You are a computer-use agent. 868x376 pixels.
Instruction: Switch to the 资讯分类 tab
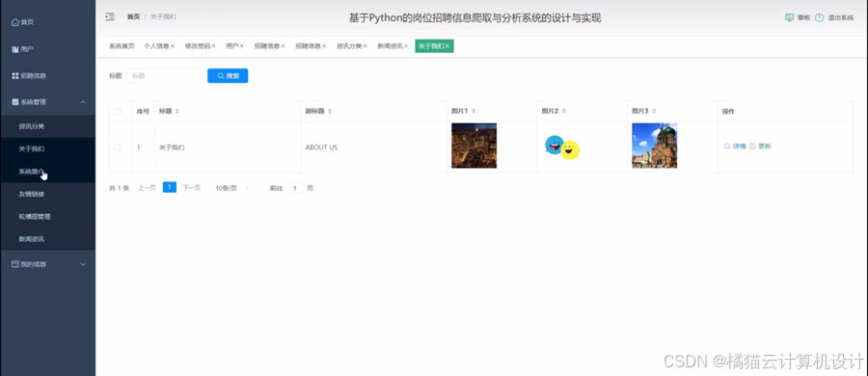349,46
